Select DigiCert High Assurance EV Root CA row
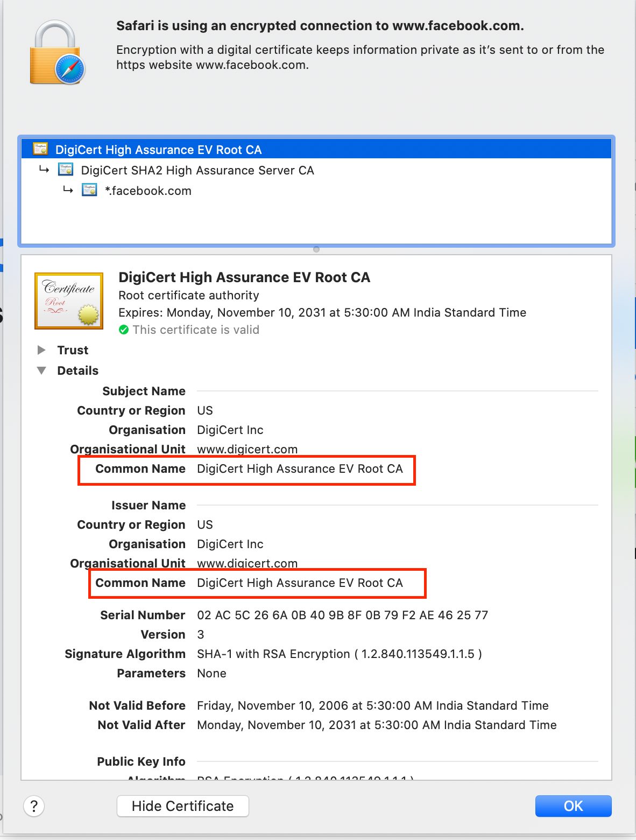636x840 pixels. point(316,149)
